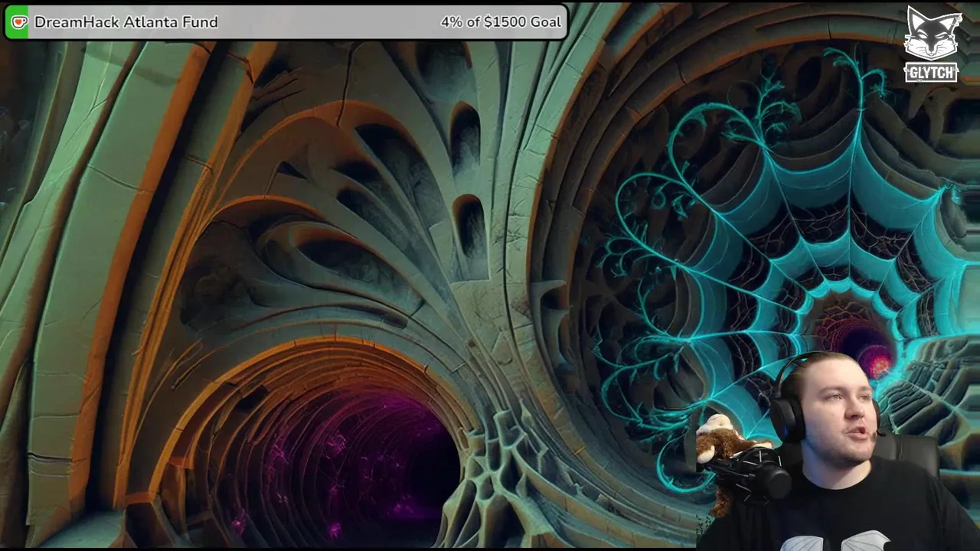The image size is (980, 551).
Task: Click the "DreamHack Atlanta Fund" text
Action: 126,22
